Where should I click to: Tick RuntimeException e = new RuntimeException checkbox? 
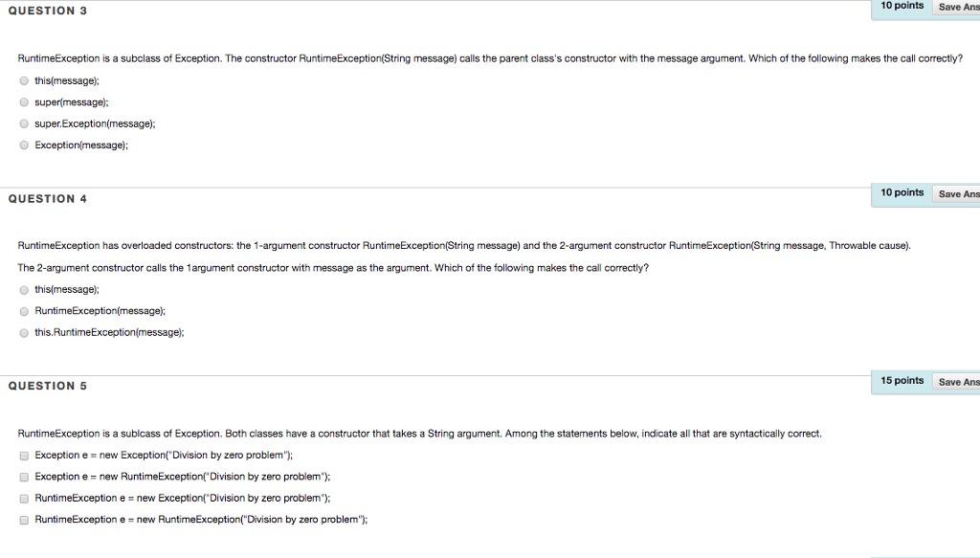tap(24, 520)
